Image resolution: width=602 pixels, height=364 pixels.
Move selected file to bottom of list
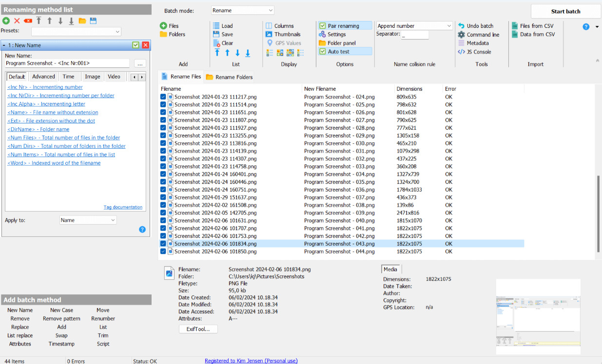tap(248, 53)
